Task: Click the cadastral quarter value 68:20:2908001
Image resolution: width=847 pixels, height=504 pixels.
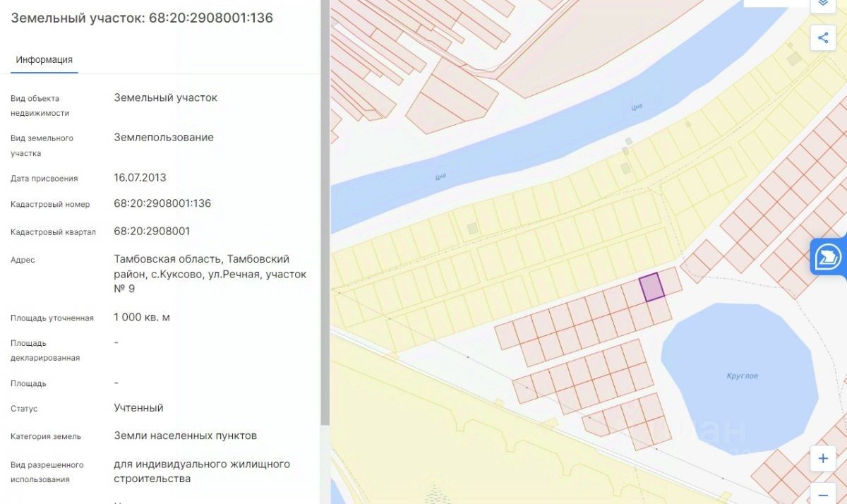Action: [x=152, y=232]
